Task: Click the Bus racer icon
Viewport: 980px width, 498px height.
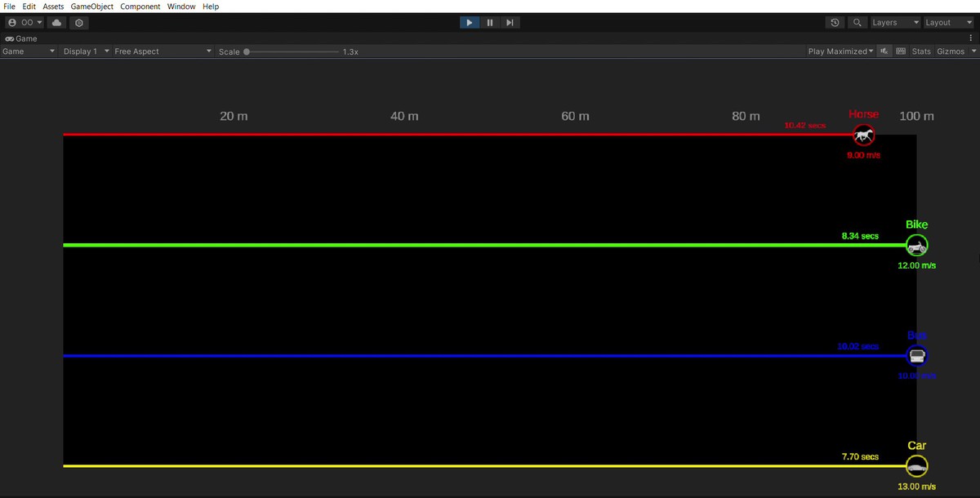Action: [x=916, y=355]
